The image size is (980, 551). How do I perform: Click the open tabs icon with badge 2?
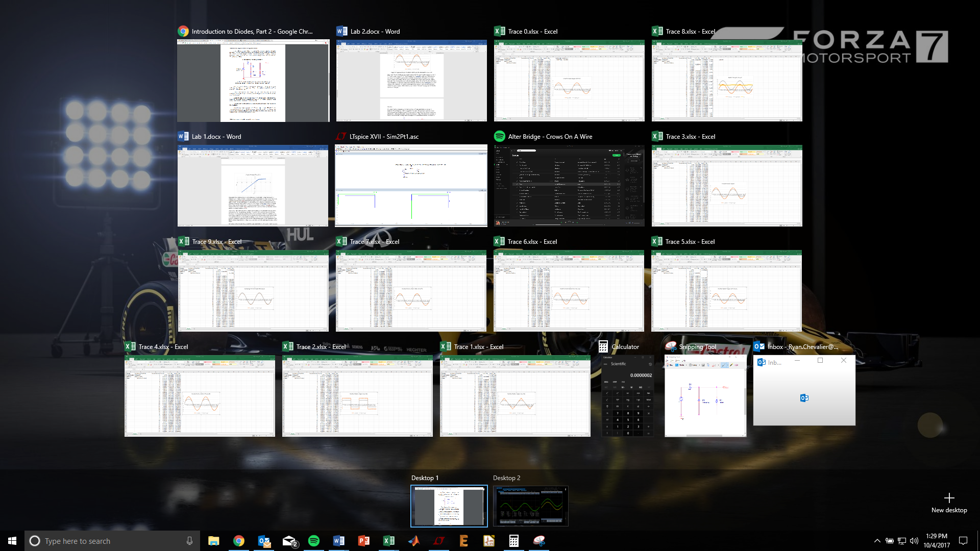click(289, 541)
